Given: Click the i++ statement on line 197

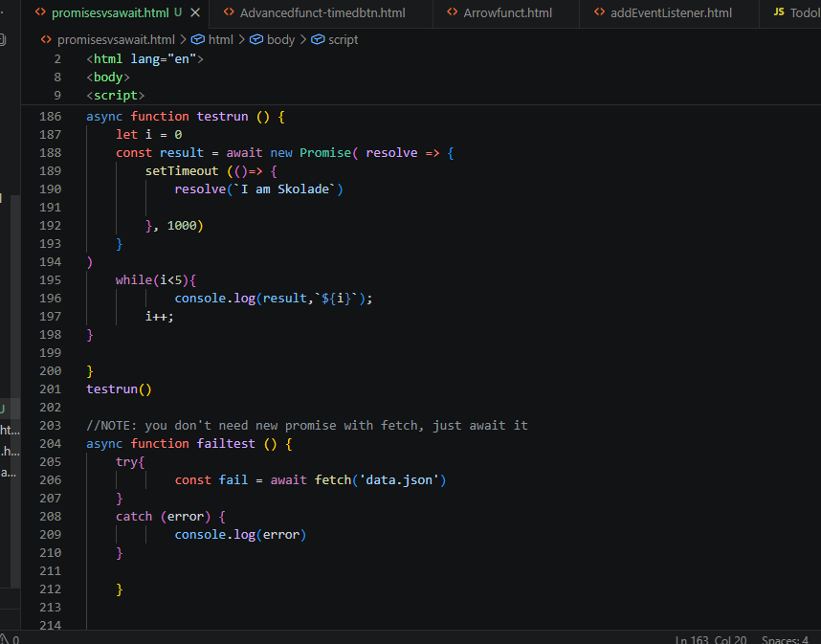Looking at the screenshot, I should 159,316.
